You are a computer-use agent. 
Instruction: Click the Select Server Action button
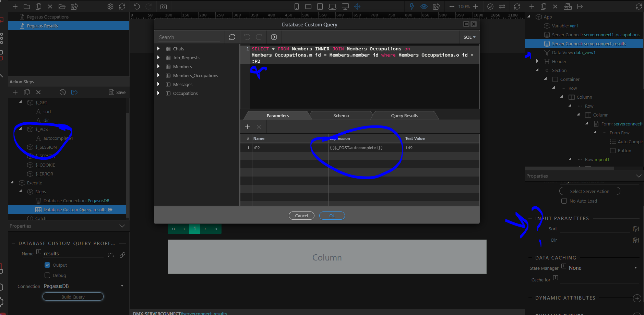pyautogui.click(x=589, y=191)
